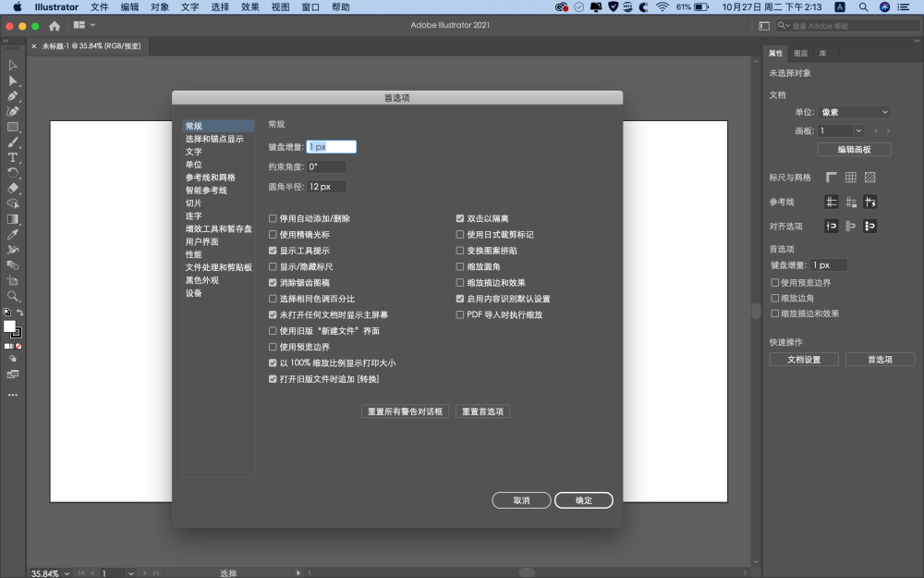Check PDF 导入时执行缩放 option
924x578 pixels.
[460, 315]
